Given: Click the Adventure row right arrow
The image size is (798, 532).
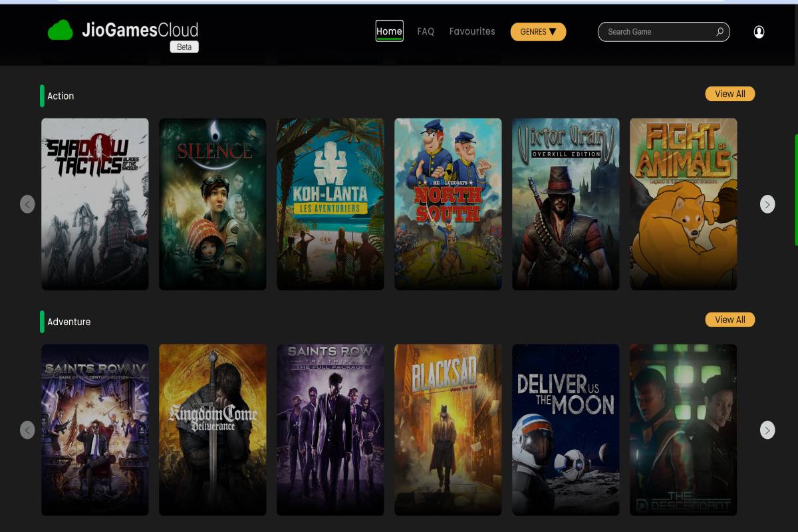Looking at the screenshot, I should 767,430.
